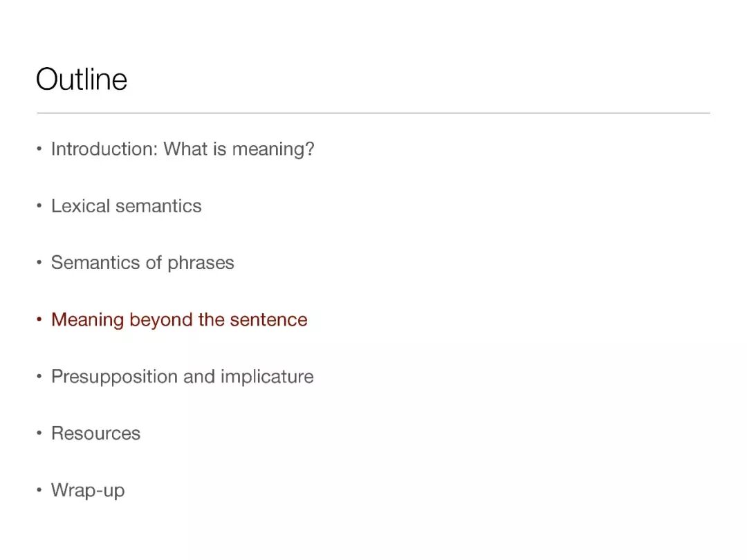Click the Outline slide title
Image resolution: width=747 pixels, height=560 pixels.
pyautogui.click(x=82, y=79)
